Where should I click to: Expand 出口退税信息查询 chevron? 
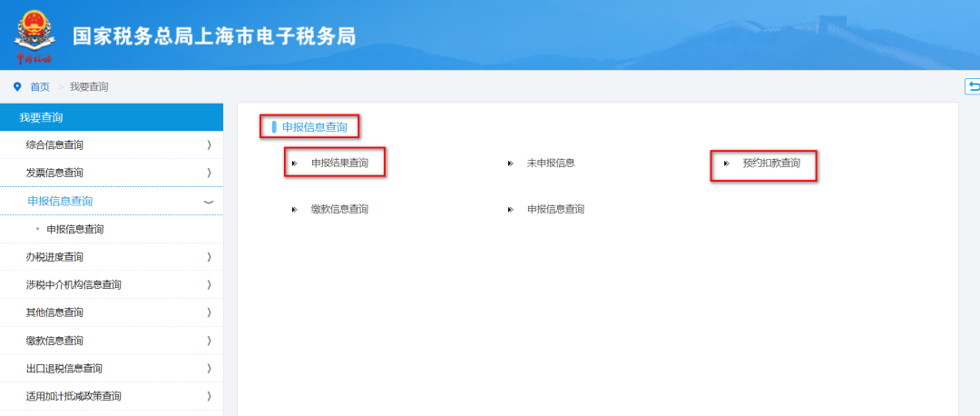[209, 369]
